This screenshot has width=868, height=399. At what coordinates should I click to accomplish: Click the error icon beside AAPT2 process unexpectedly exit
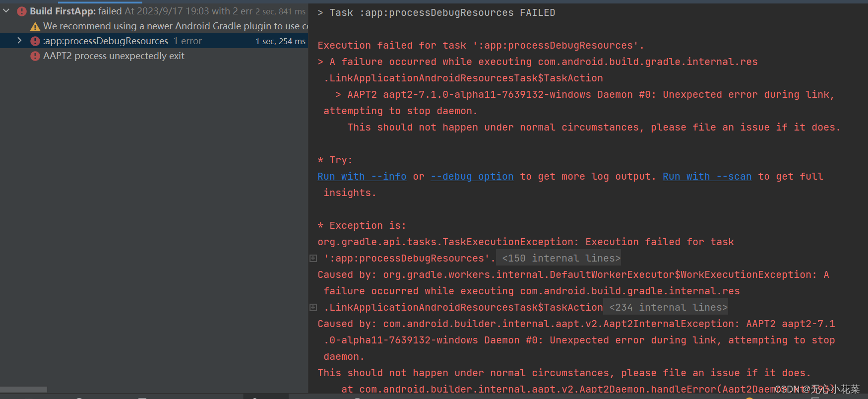tap(35, 56)
